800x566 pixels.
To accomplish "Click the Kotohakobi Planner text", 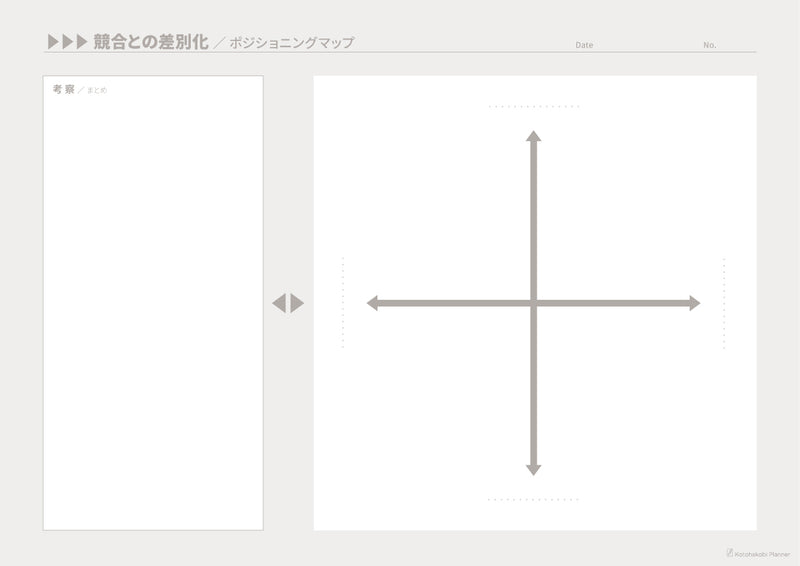I will [x=762, y=554].
